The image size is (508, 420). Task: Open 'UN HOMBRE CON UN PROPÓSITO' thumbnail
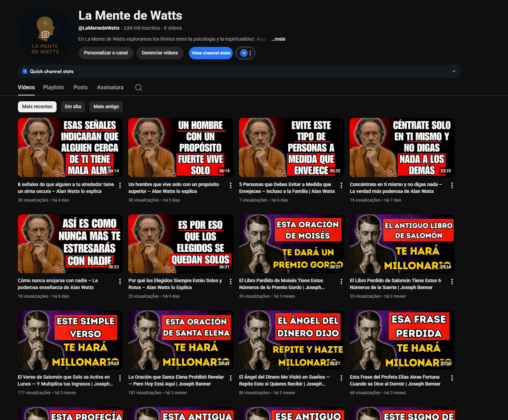coord(181,147)
